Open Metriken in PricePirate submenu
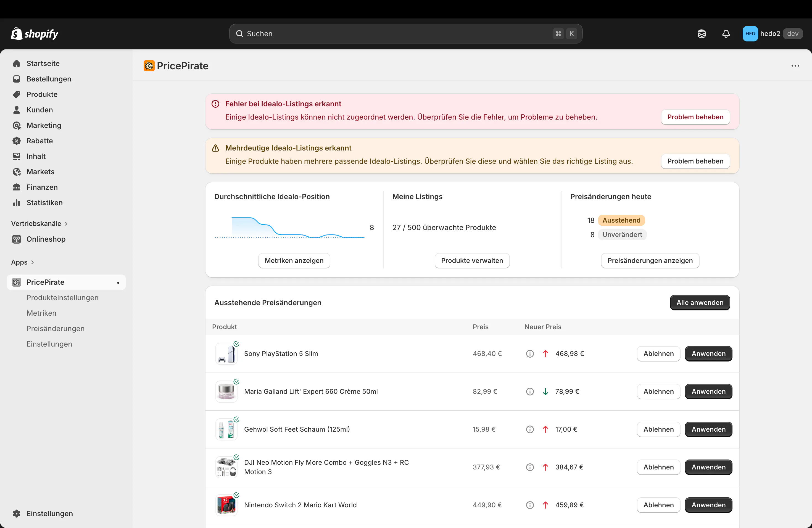Image resolution: width=812 pixels, height=528 pixels. [41, 313]
